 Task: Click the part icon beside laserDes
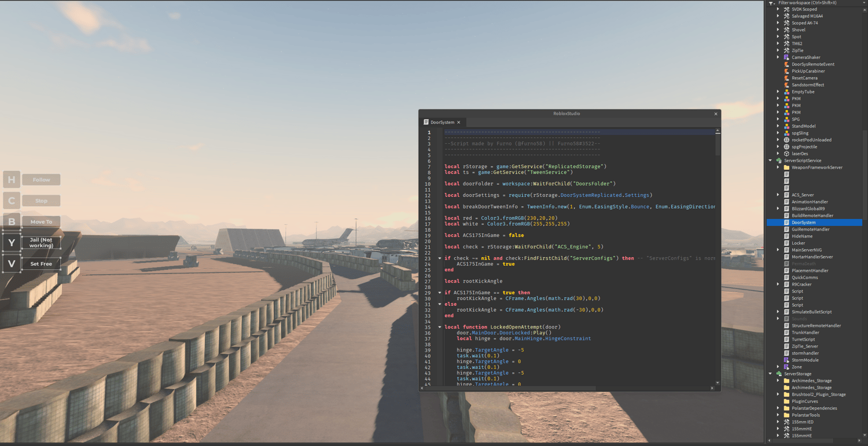[x=786, y=153]
